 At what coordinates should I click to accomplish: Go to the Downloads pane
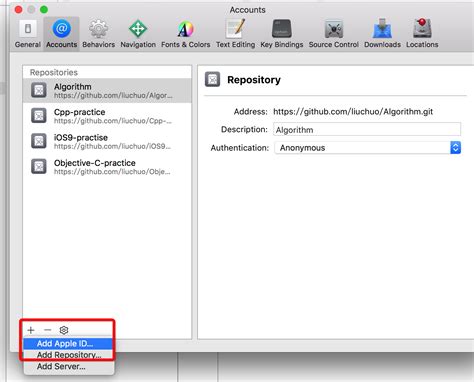pyautogui.click(x=382, y=33)
